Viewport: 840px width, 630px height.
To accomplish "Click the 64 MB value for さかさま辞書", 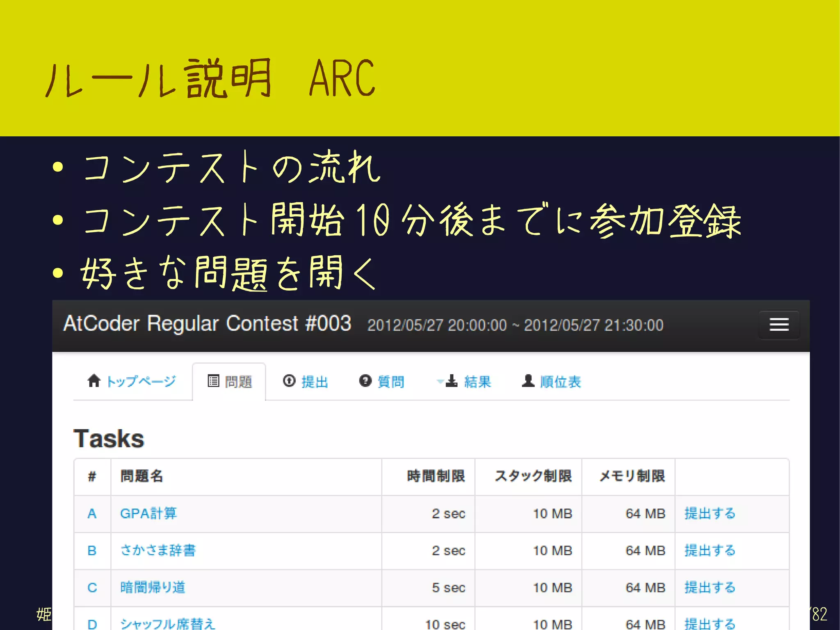I will pos(645,550).
